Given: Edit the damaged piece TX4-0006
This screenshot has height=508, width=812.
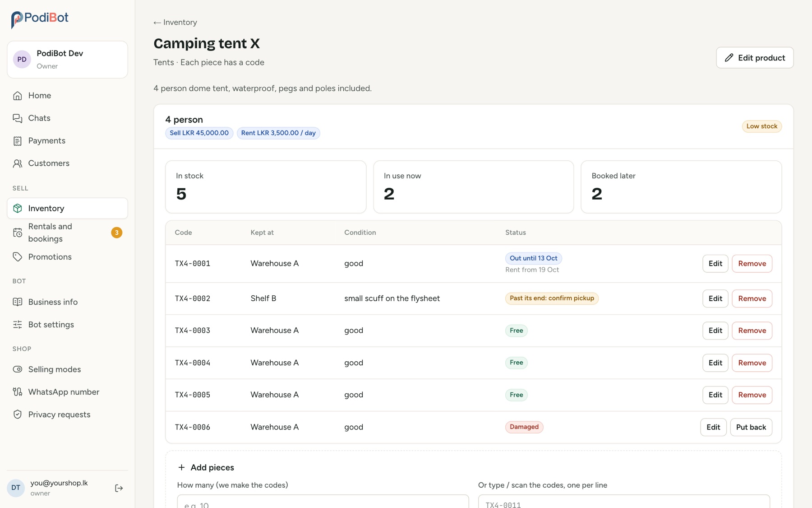Looking at the screenshot, I should point(713,427).
